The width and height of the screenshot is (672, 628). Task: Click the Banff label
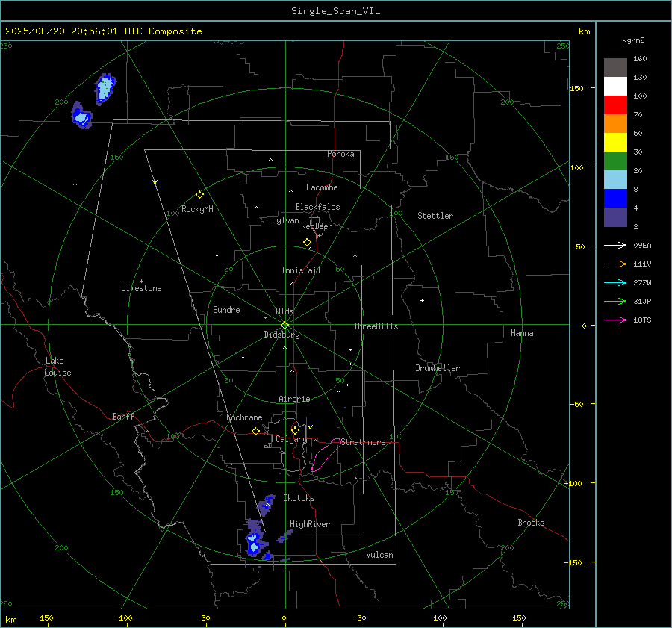pos(123,416)
